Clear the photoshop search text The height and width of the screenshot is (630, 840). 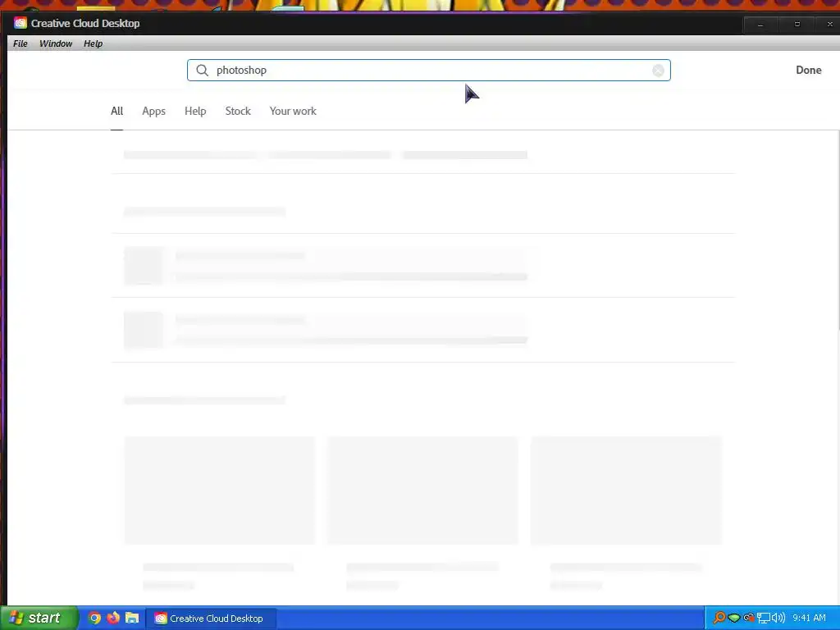point(658,71)
